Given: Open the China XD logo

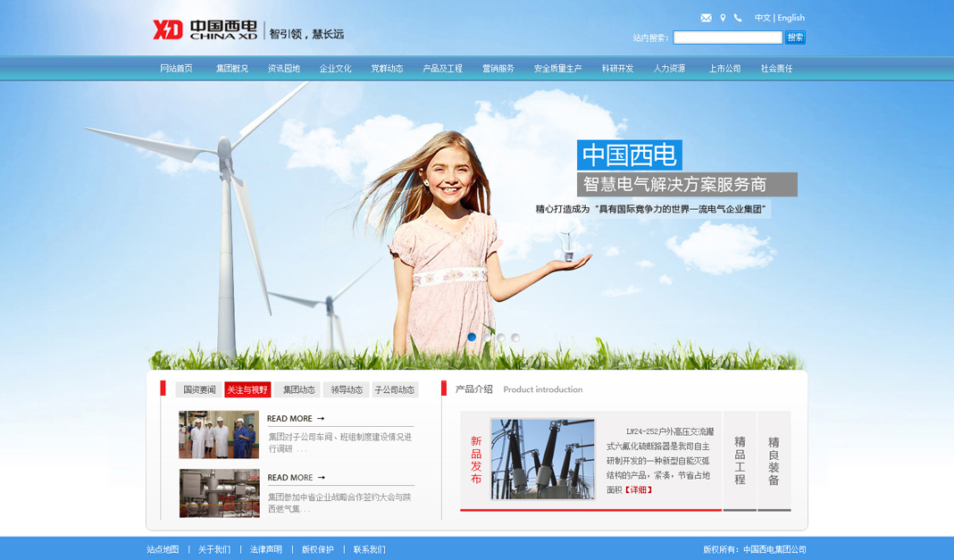Looking at the screenshot, I should (x=205, y=29).
